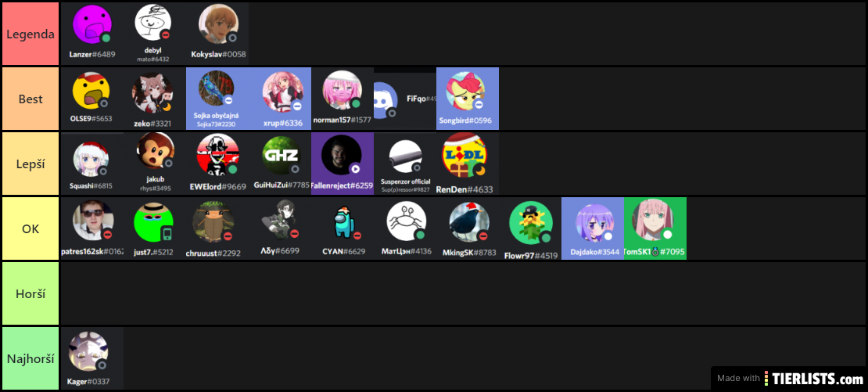Select the CYAN Among Us crewmate avatar
The width and height of the screenshot is (868, 392).
[343, 222]
